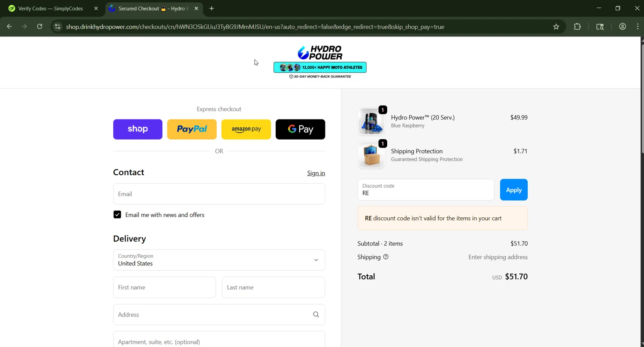Image resolution: width=644 pixels, height=347 pixels.
Task: Uncheck Email me with news and offers
Action: click(117, 215)
